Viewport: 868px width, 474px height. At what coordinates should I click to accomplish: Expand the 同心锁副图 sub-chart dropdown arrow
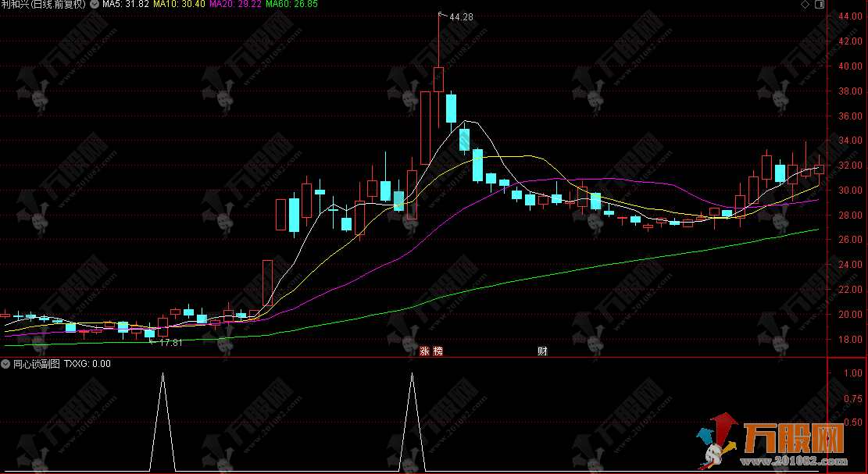5,363
